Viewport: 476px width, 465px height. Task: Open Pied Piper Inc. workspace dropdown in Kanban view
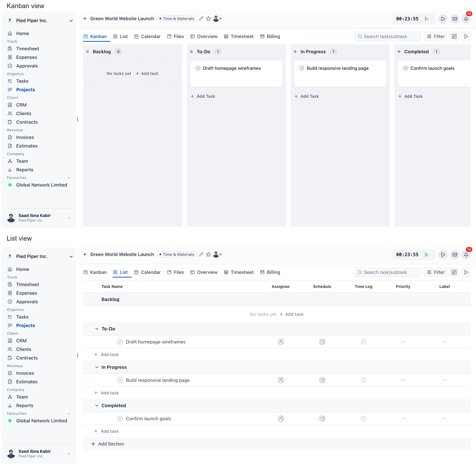71,21
